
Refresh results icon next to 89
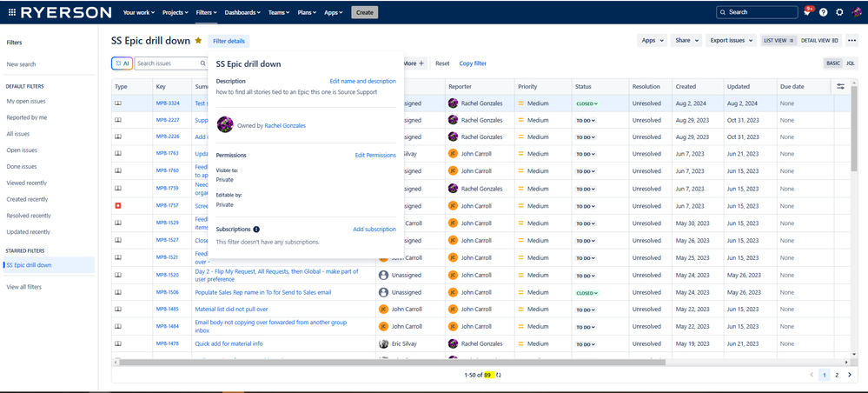pyautogui.click(x=499, y=376)
